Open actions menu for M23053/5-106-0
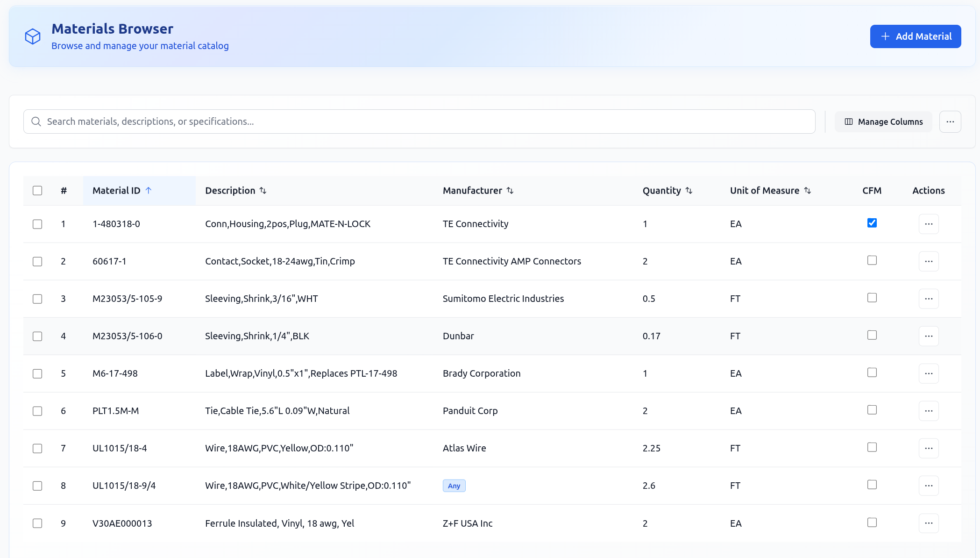980x558 pixels. coord(929,336)
